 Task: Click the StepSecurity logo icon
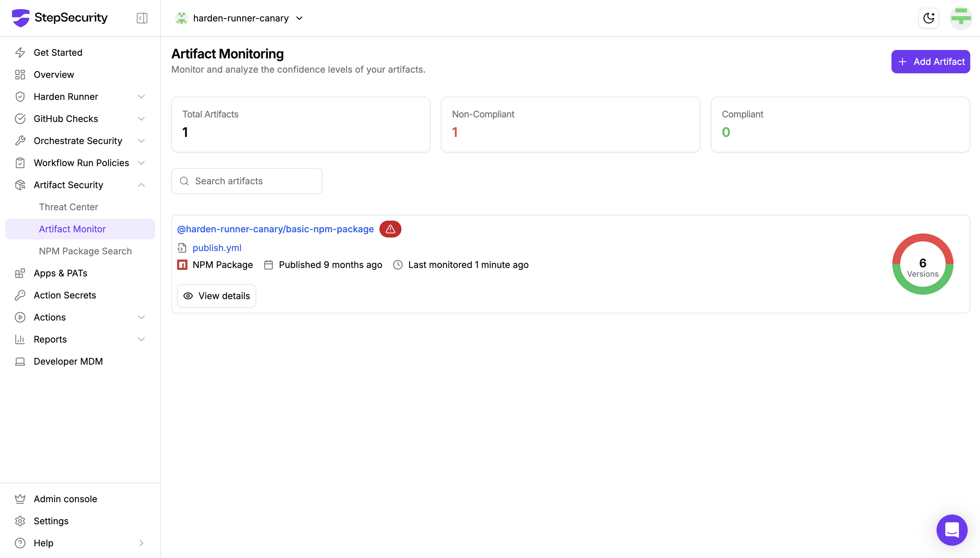coord(20,18)
